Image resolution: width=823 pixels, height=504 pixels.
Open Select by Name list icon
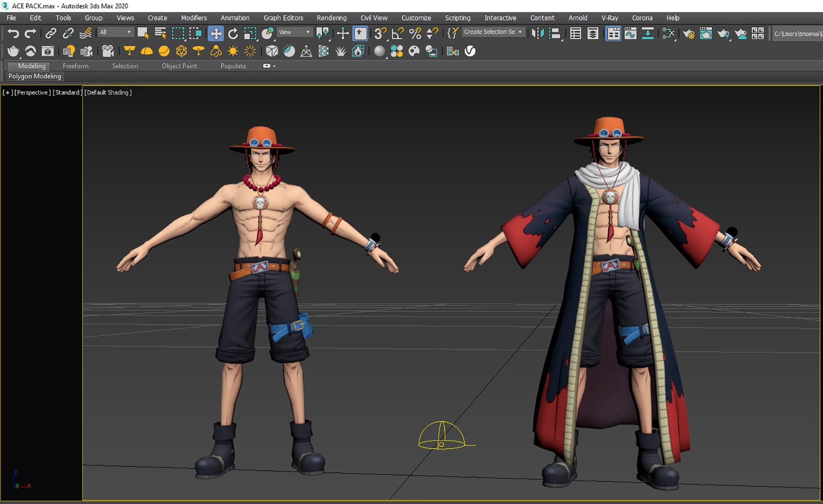161,33
